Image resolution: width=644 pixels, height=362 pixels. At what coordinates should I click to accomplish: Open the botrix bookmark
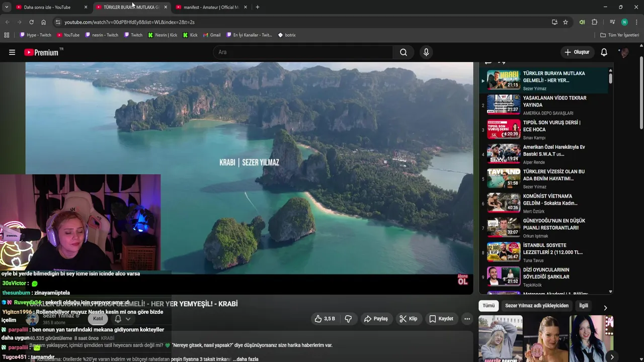287,35
